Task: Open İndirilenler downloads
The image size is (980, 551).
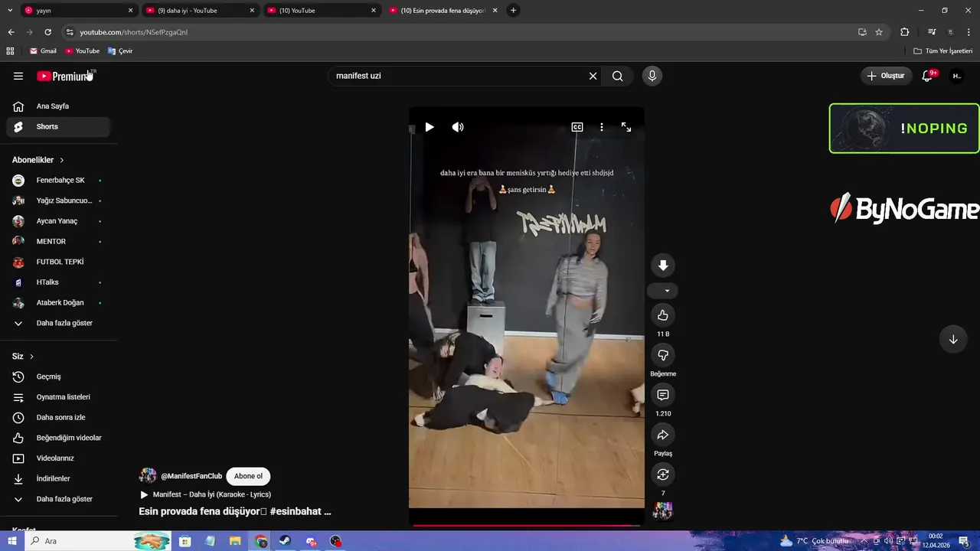Action: (x=59, y=479)
